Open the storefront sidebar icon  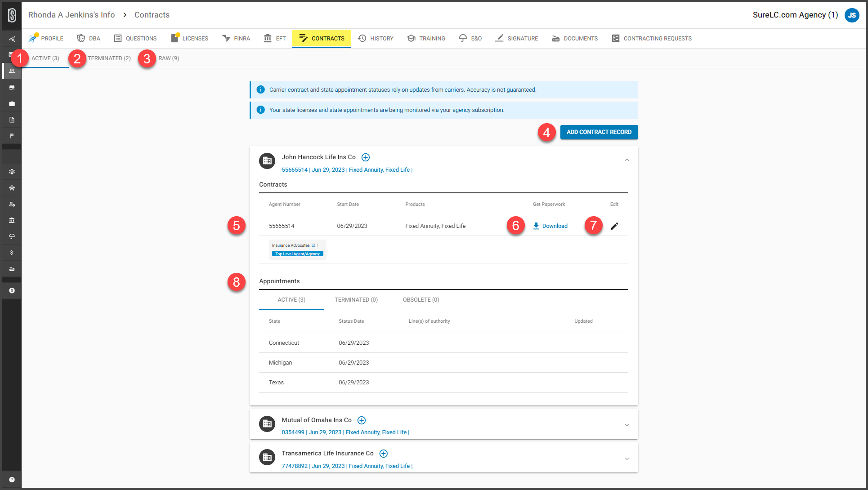(12, 87)
